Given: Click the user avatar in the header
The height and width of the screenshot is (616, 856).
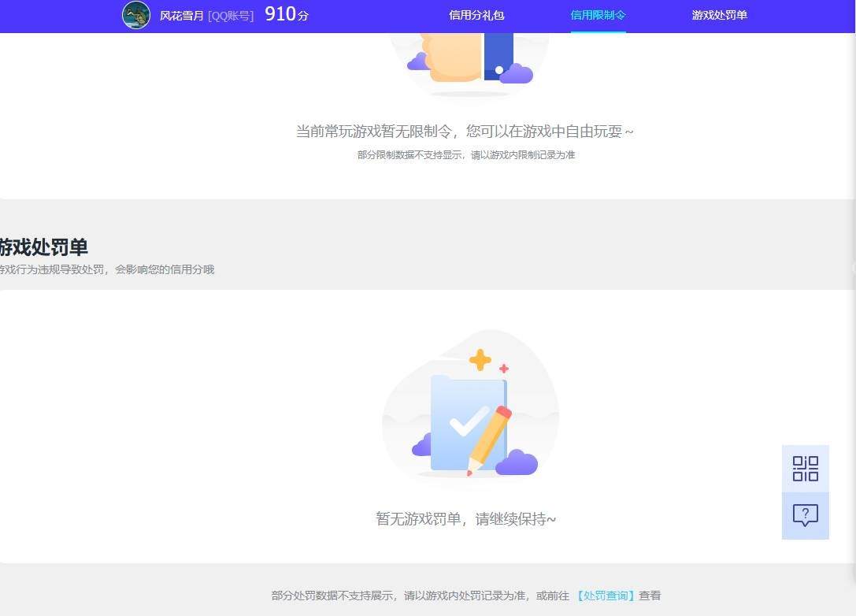Looking at the screenshot, I should pos(136,15).
